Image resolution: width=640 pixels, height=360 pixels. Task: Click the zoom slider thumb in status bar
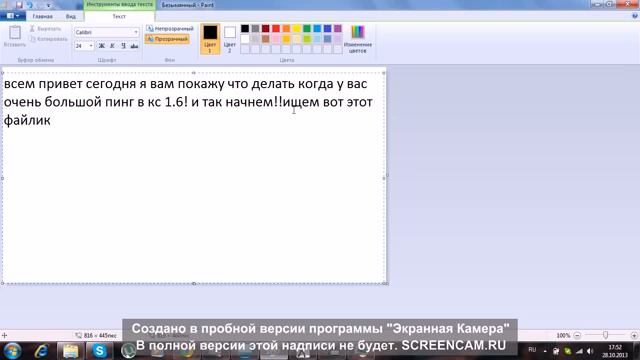(x=606, y=335)
